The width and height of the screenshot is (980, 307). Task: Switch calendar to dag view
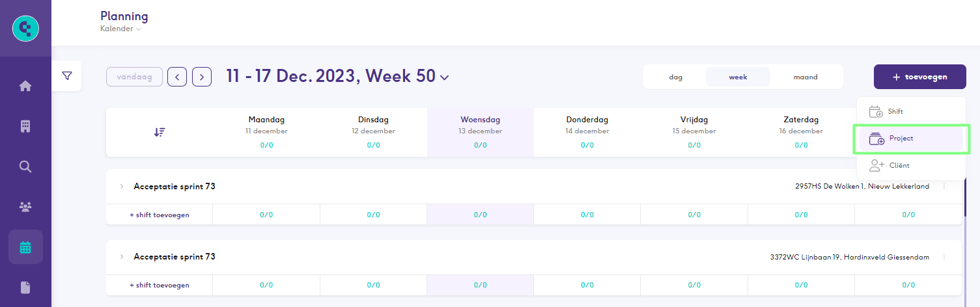[675, 77]
